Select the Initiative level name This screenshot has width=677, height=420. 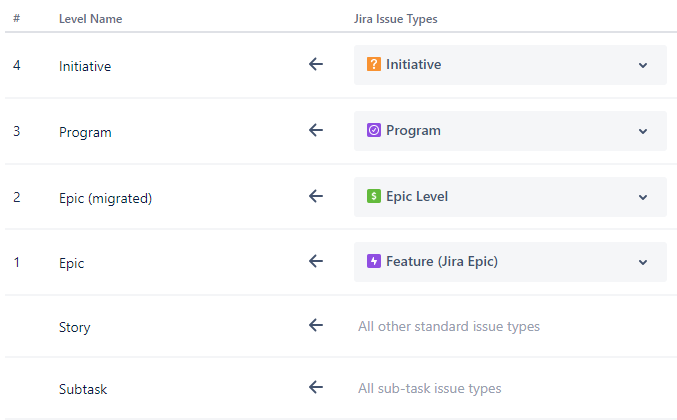click(x=85, y=66)
